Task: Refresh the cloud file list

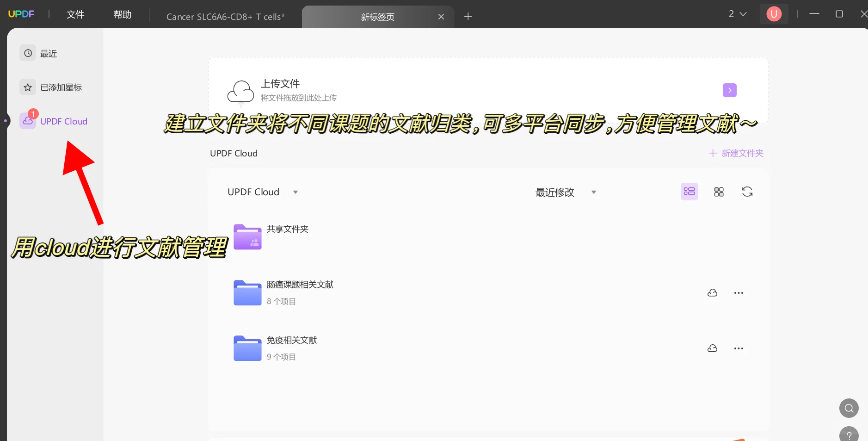Action: (747, 192)
